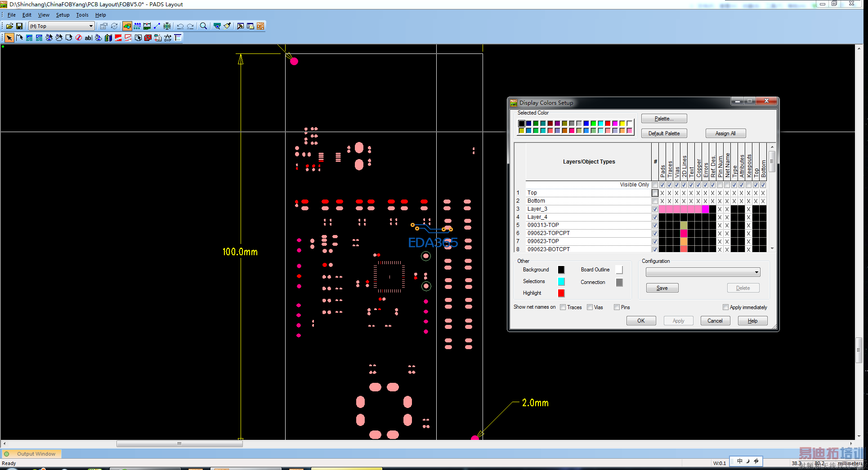This screenshot has height=470, width=868.
Task: Select the arrow pointer tool in drafting toolbar
Action: click(x=9, y=38)
